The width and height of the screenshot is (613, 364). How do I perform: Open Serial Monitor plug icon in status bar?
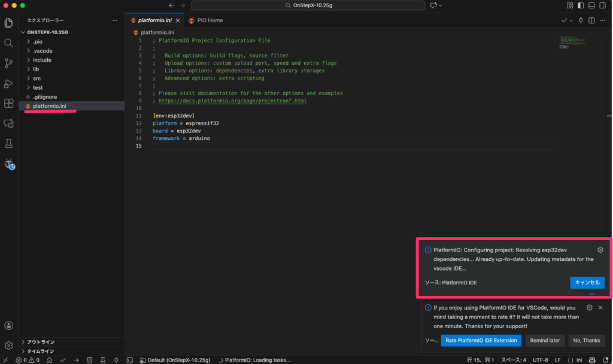(116, 360)
